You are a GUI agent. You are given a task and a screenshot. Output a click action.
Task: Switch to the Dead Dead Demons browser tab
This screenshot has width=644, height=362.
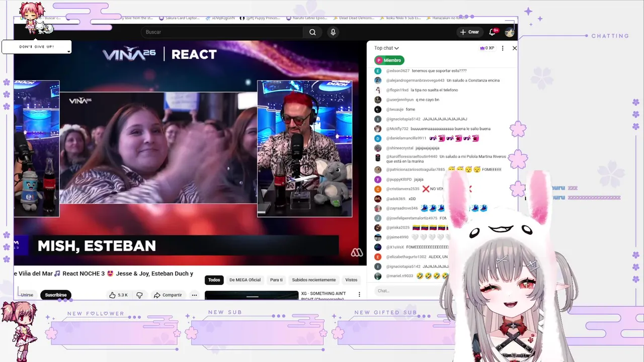click(353, 18)
